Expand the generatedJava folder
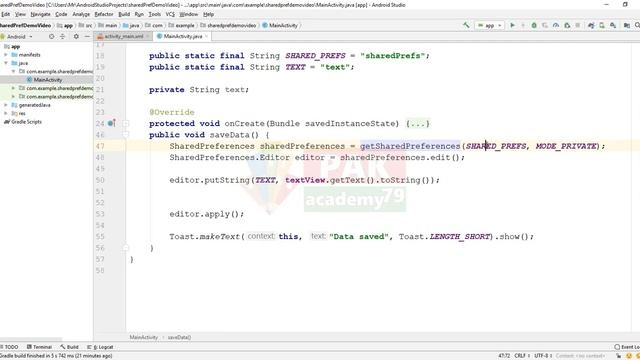 click(6, 105)
